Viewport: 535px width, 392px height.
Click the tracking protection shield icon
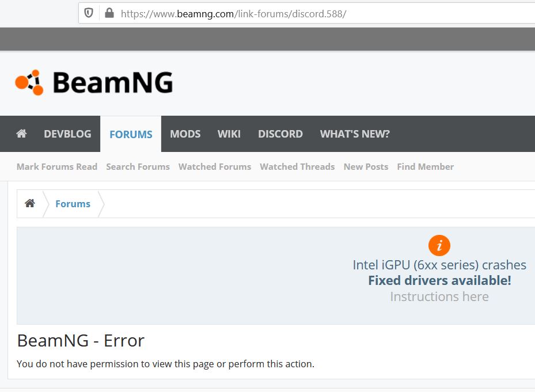pyautogui.click(x=89, y=13)
